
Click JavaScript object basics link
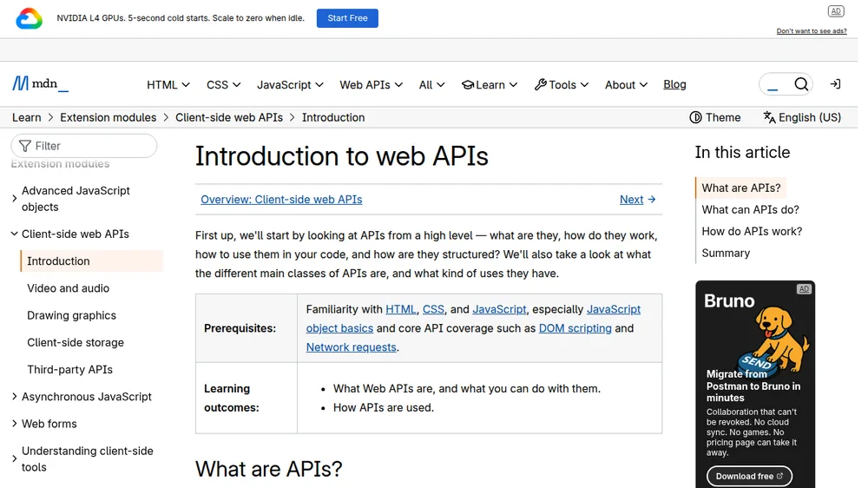(x=339, y=328)
